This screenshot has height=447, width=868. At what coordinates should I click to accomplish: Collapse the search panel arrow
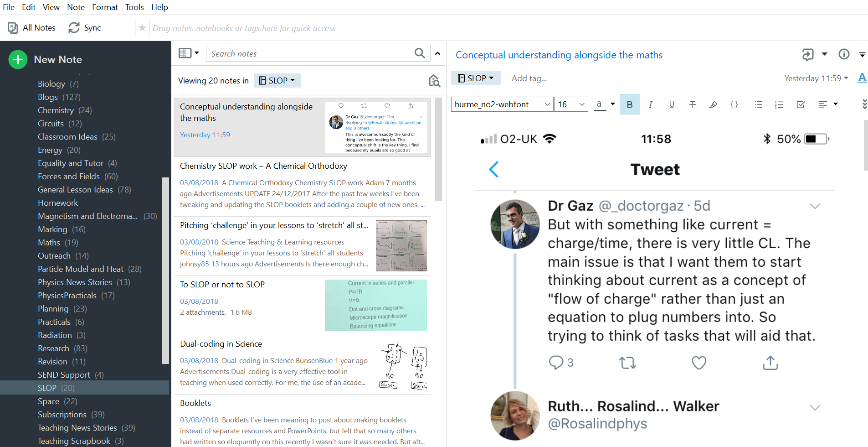pyautogui.click(x=437, y=53)
